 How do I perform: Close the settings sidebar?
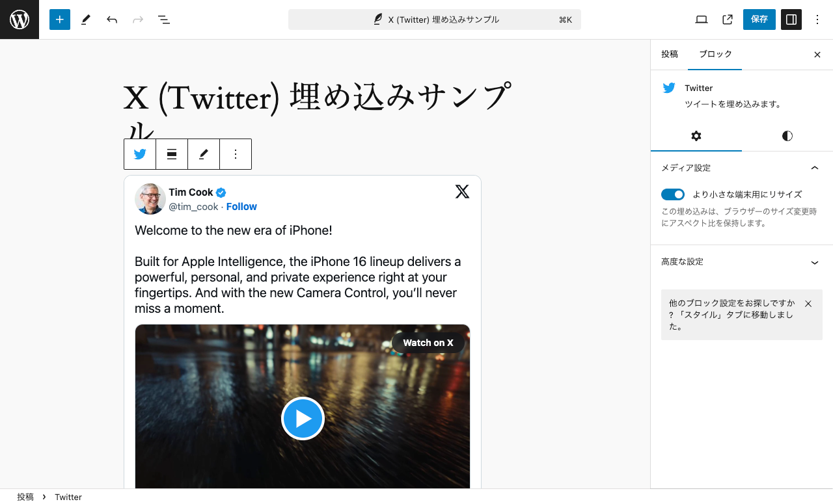[817, 55]
